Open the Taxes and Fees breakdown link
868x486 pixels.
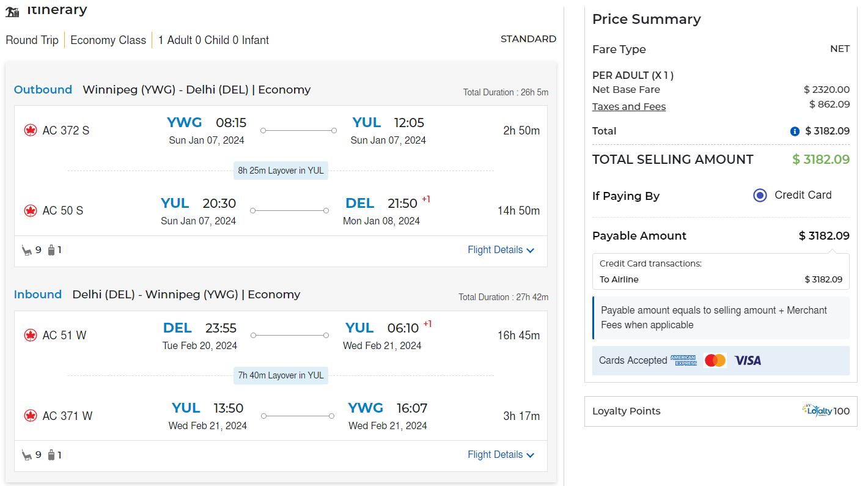628,106
